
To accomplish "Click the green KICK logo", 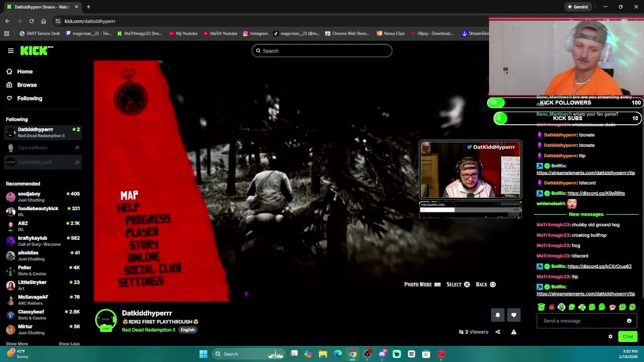I will tap(37, 50).
